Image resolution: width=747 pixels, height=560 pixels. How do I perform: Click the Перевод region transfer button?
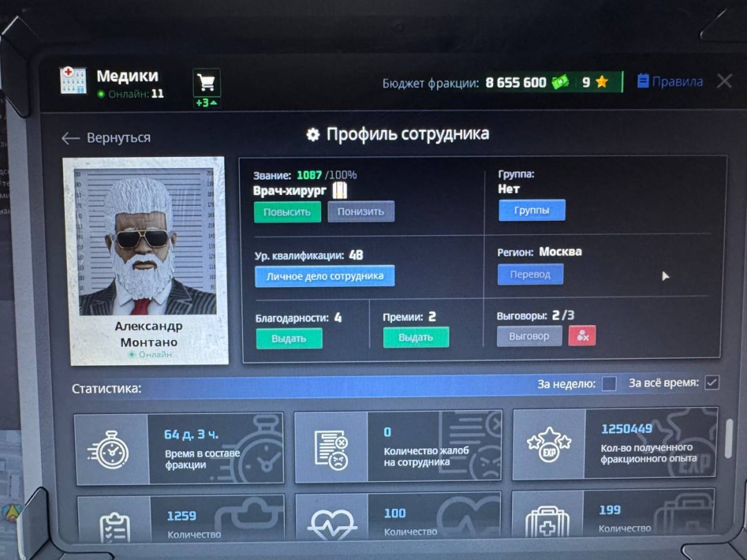pos(530,274)
